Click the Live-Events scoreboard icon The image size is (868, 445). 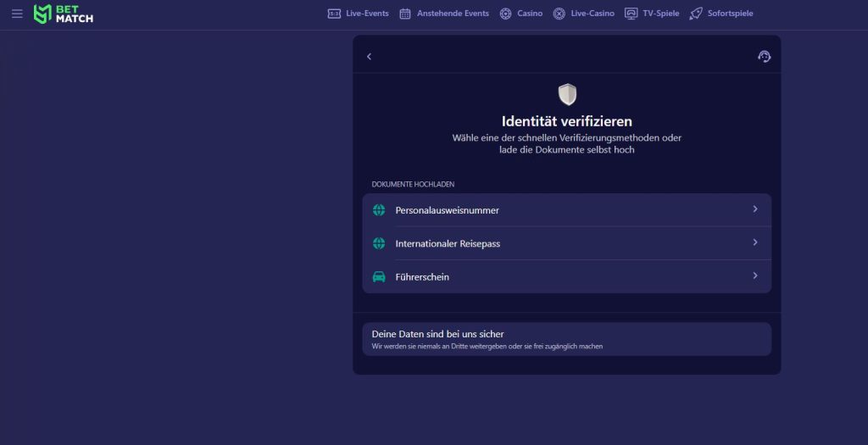(x=334, y=14)
